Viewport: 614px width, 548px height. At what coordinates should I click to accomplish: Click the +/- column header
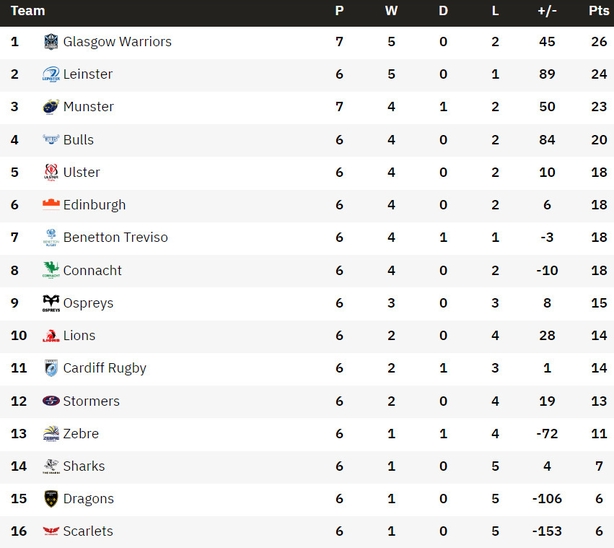point(547,11)
